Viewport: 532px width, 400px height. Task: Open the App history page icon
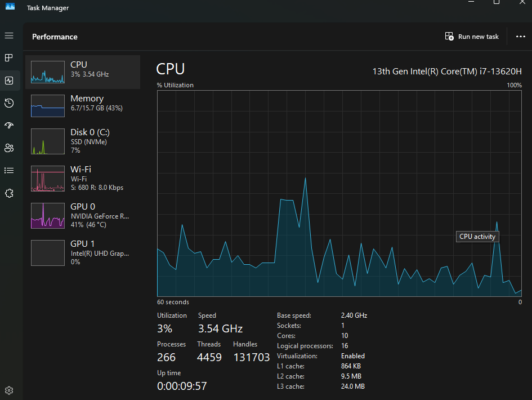pos(9,103)
